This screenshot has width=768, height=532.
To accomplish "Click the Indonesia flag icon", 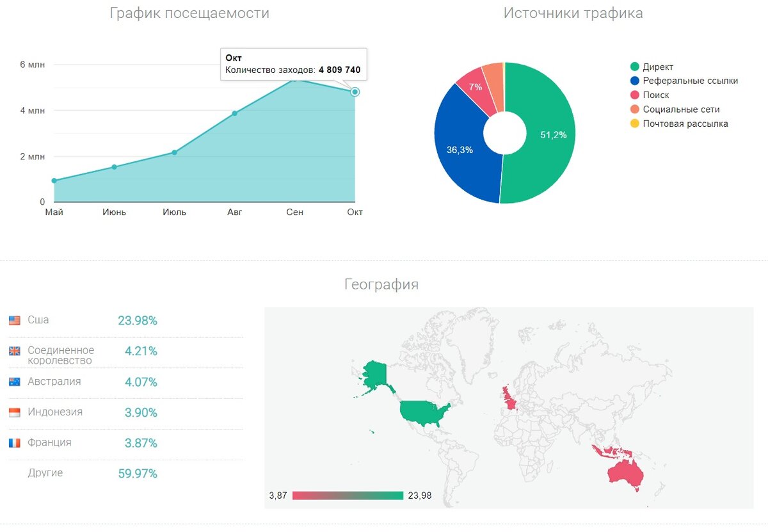I will [15, 412].
